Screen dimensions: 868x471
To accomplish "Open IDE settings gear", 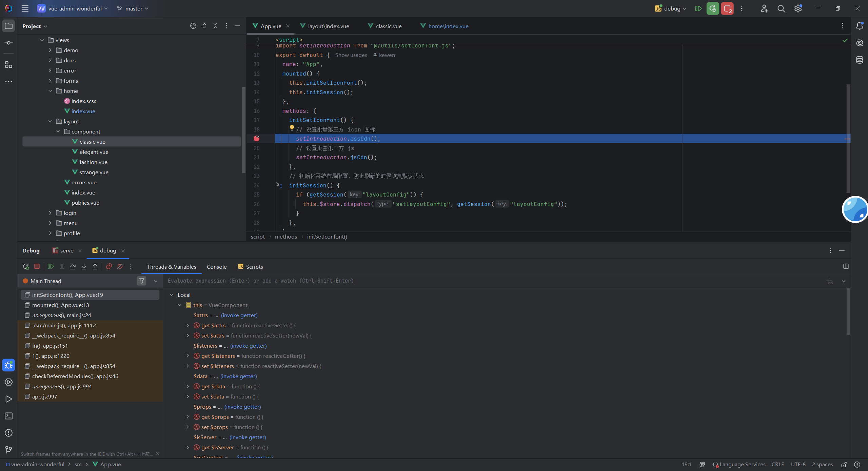I will click(x=798, y=9).
